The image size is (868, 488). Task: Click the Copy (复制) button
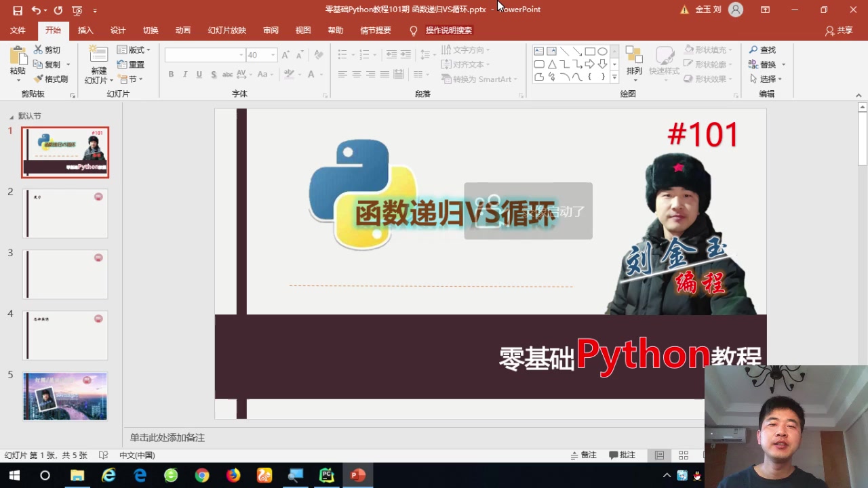(x=47, y=64)
